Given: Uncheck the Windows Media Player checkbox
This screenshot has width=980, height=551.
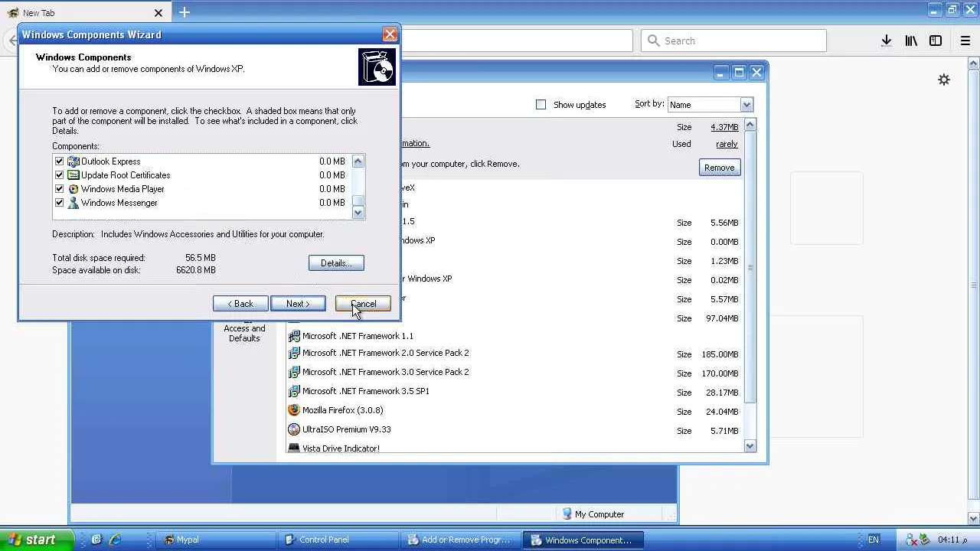Looking at the screenshot, I should coord(59,189).
